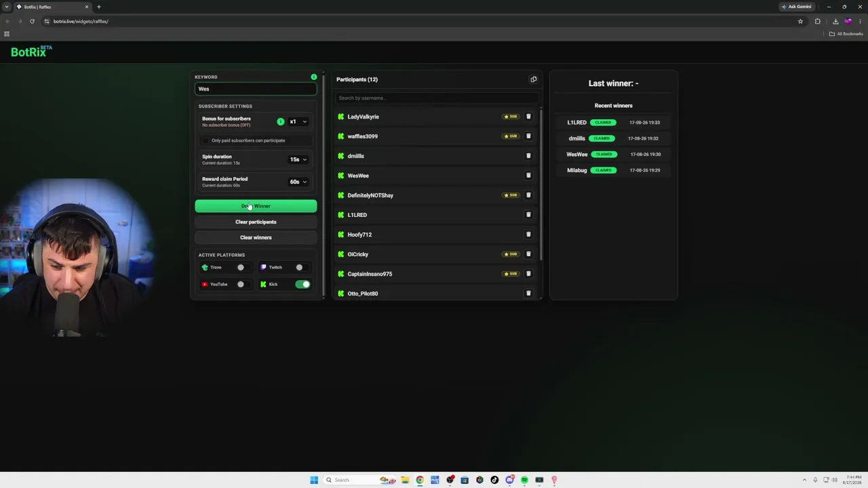Open the All Bookmarks folder
The height and width of the screenshot is (488, 868).
[x=846, y=34]
